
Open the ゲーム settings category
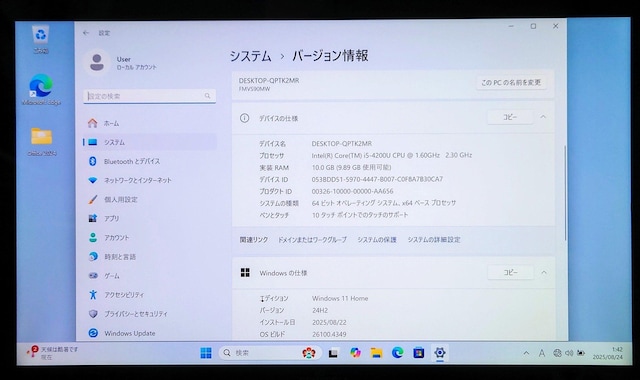149,276
